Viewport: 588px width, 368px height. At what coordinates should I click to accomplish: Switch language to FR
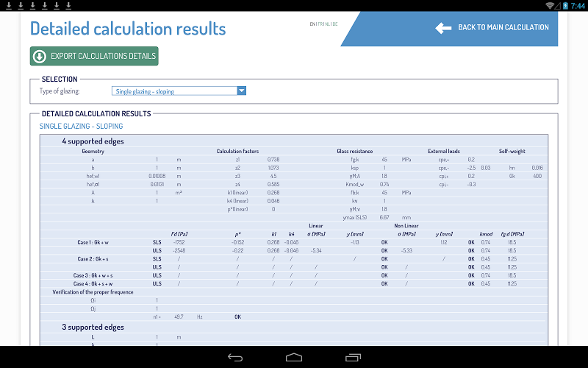[x=320, y=24]
